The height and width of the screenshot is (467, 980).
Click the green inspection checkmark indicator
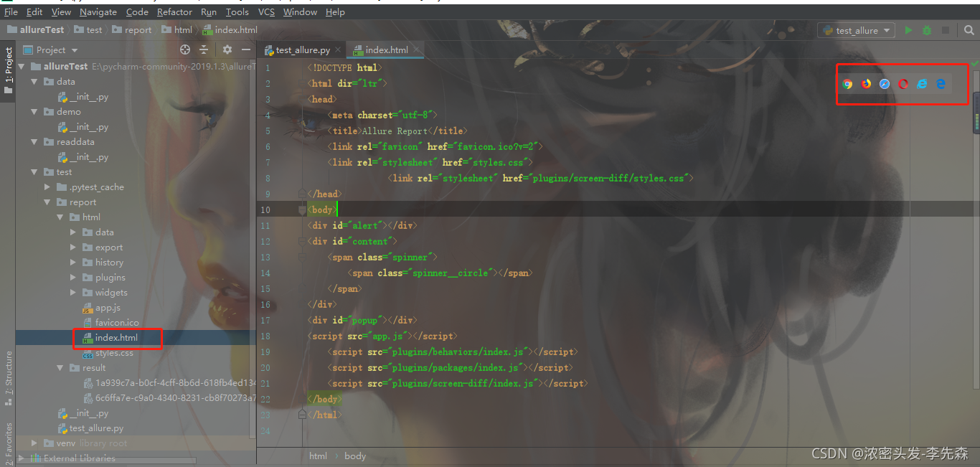pos(975,65)
